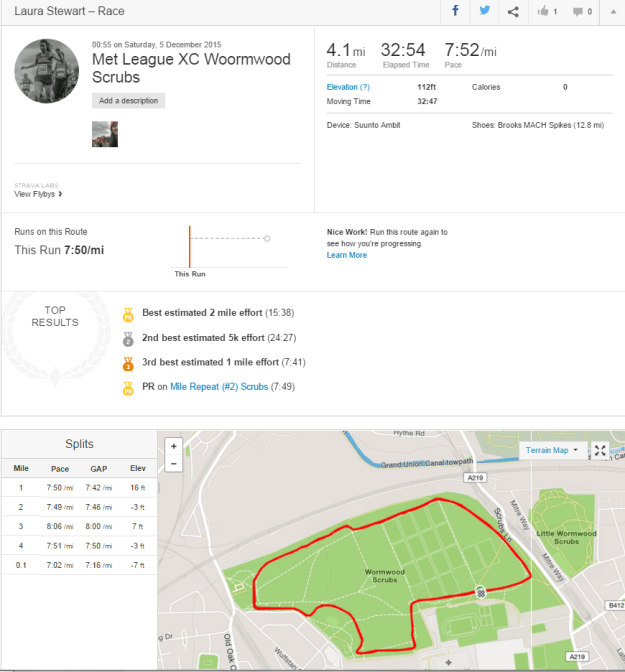Expand map to fullscreen
The width and height of the screenshot is (625, 672).
(600, 451)
